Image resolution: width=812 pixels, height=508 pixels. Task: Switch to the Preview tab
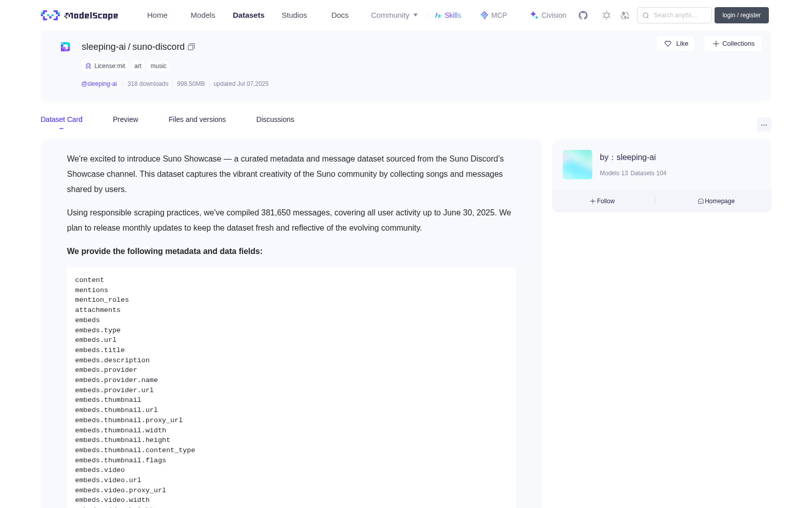click(x=125, y=119)
